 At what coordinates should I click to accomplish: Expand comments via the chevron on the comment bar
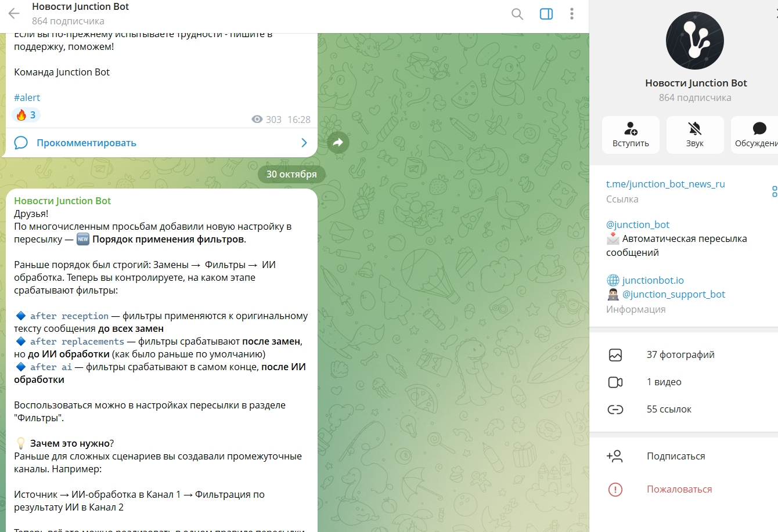pyautogui.click(x=304, y=142)
